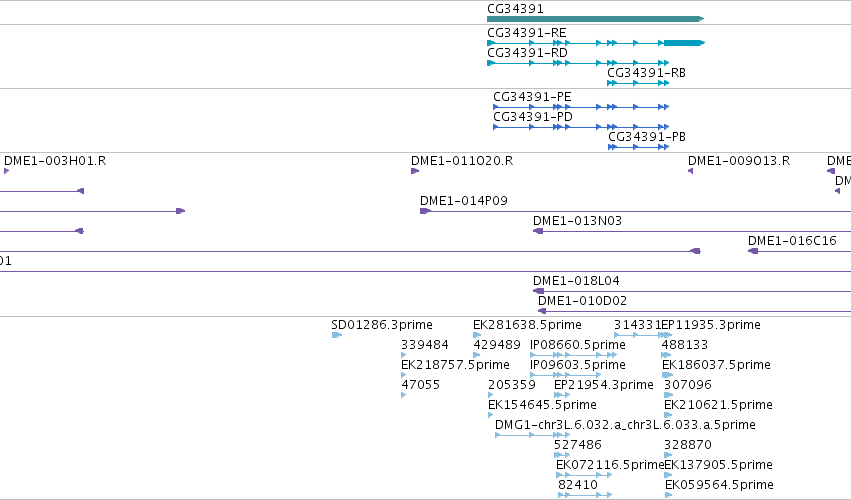Click the 307096 feature label
The image size is (851, 500).
[x=688, y=385]
